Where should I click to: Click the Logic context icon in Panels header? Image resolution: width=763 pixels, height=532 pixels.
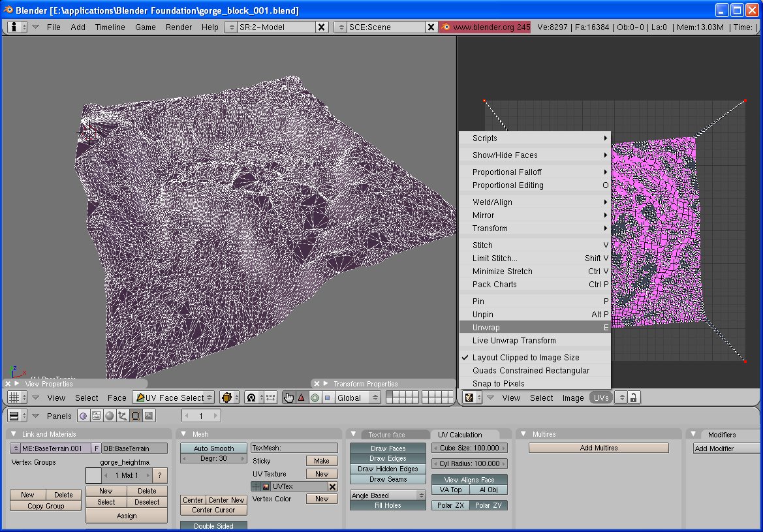(83, 416)
